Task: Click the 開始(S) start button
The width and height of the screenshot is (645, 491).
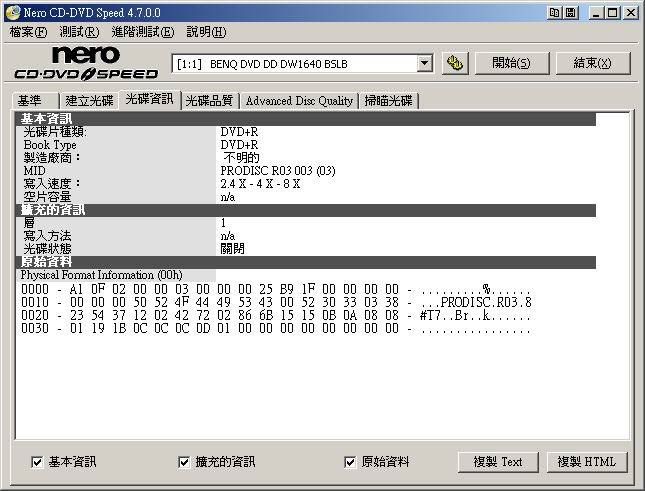Action: click(512, 63)
